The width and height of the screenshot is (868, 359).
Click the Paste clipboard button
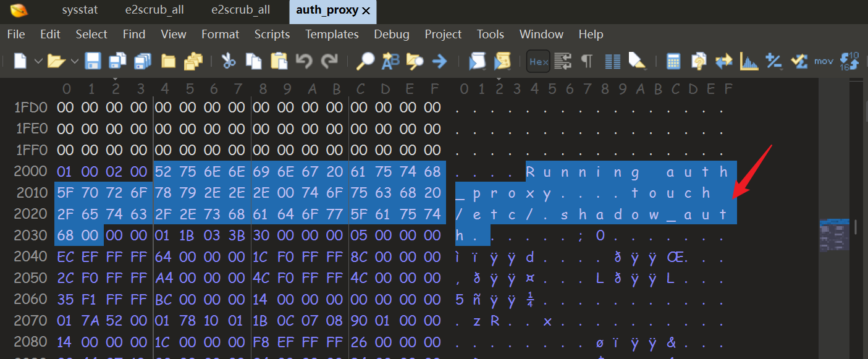[x=279, y=61]
